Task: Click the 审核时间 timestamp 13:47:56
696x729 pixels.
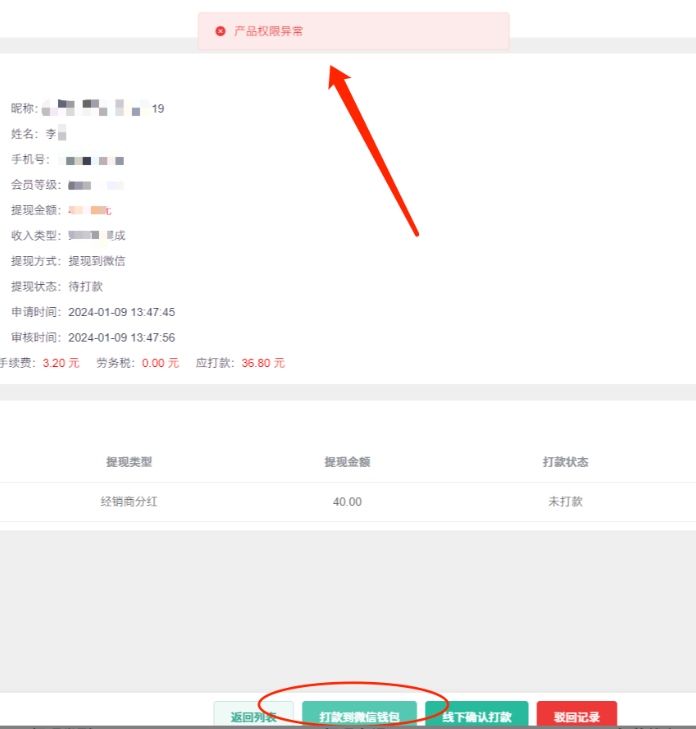Action: pyautogui.click(x=121, y=338)
